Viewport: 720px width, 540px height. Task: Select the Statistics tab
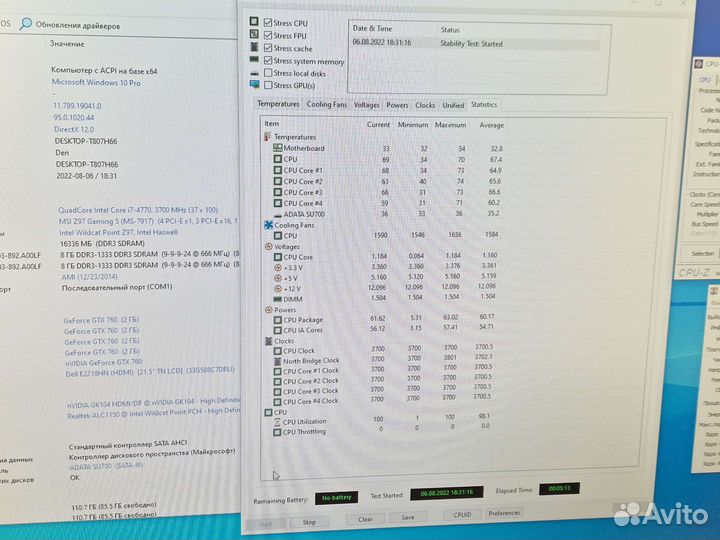(484, 105)
